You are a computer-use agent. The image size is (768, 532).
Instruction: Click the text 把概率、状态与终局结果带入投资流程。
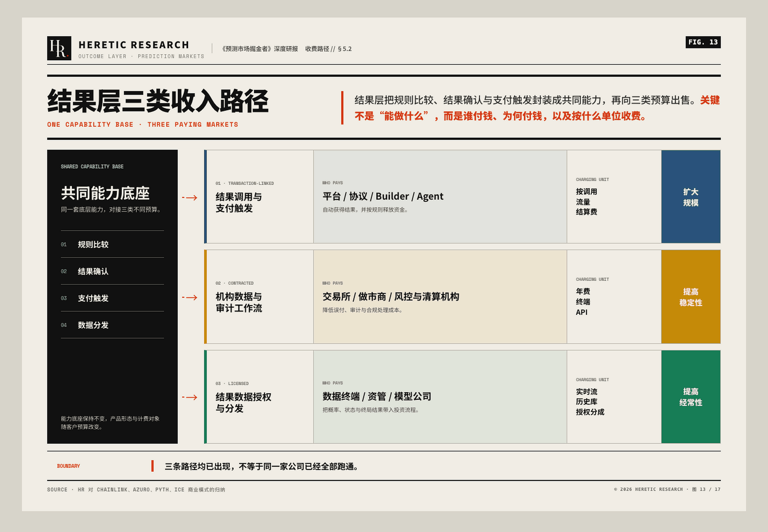coord(371,410)
